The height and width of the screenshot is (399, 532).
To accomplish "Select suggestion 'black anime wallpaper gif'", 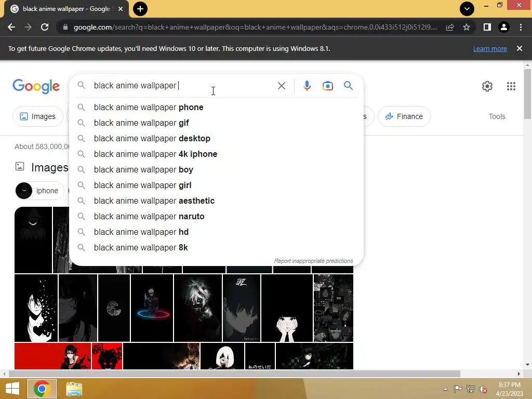I will pyautogui.click(x=216, y=123).
